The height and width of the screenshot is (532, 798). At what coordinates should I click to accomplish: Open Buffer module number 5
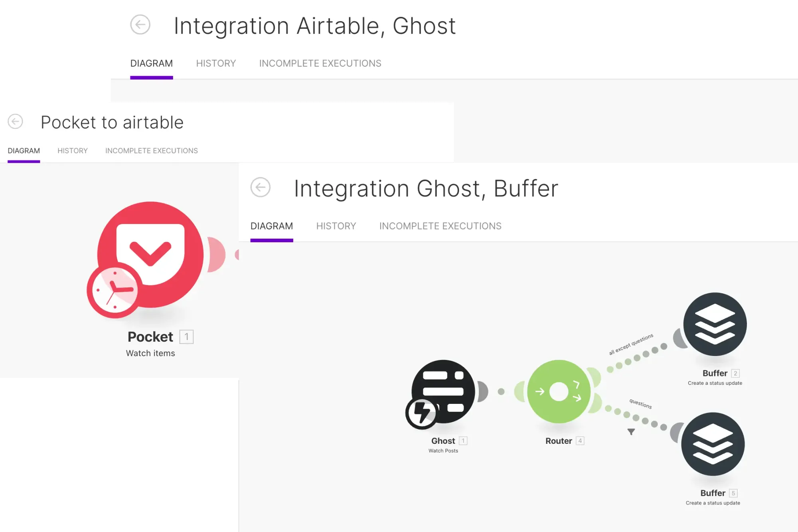(713, 444)
